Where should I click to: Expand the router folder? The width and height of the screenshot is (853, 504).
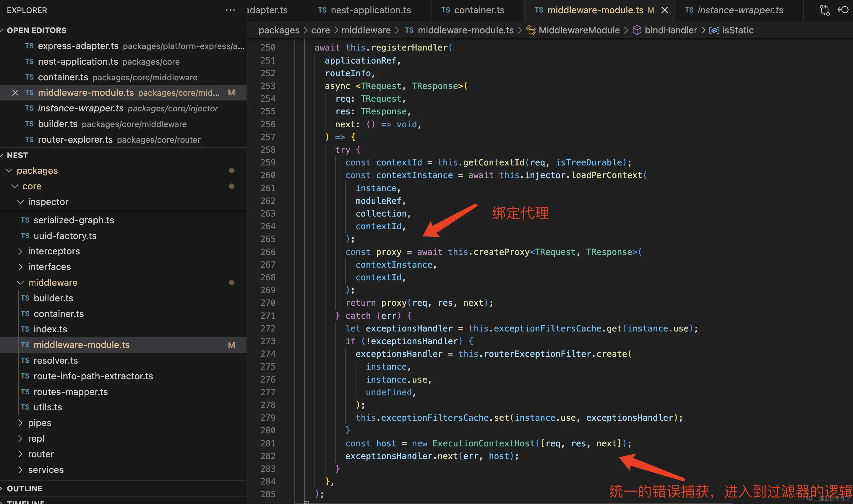click(20, 454)
